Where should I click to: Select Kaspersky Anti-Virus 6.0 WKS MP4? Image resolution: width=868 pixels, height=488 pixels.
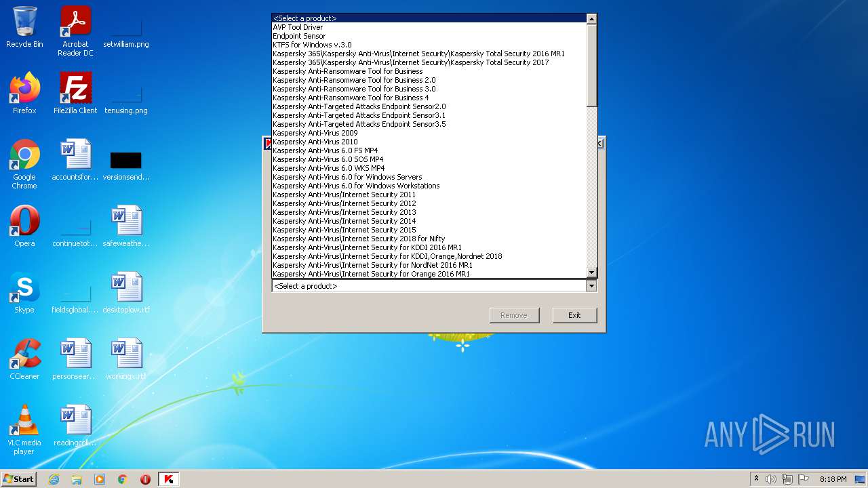tap(429, 168)
